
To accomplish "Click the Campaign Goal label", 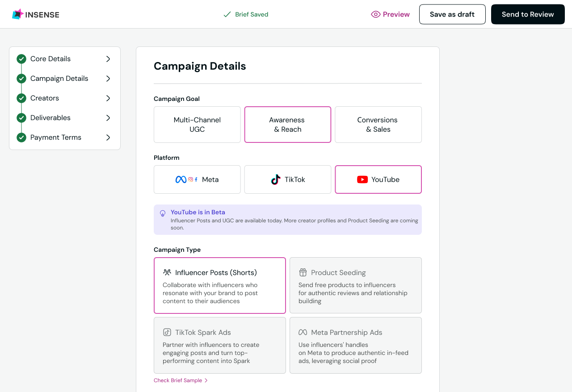I will (x=177, y=99).
